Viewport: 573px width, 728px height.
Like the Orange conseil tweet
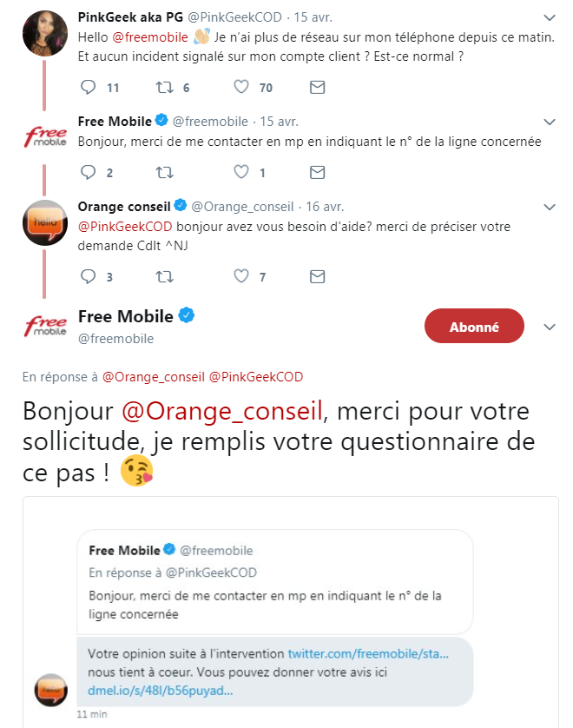[x=241, y=276]
